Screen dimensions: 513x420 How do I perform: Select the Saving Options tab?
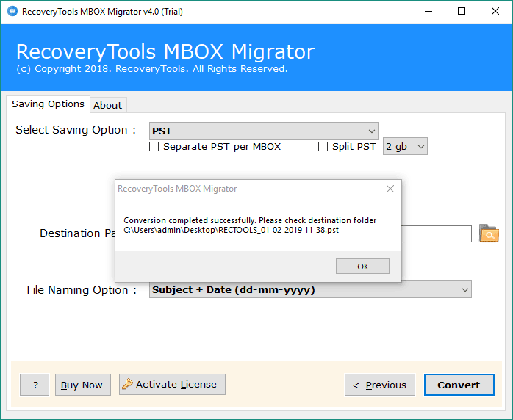click(48, 104)
